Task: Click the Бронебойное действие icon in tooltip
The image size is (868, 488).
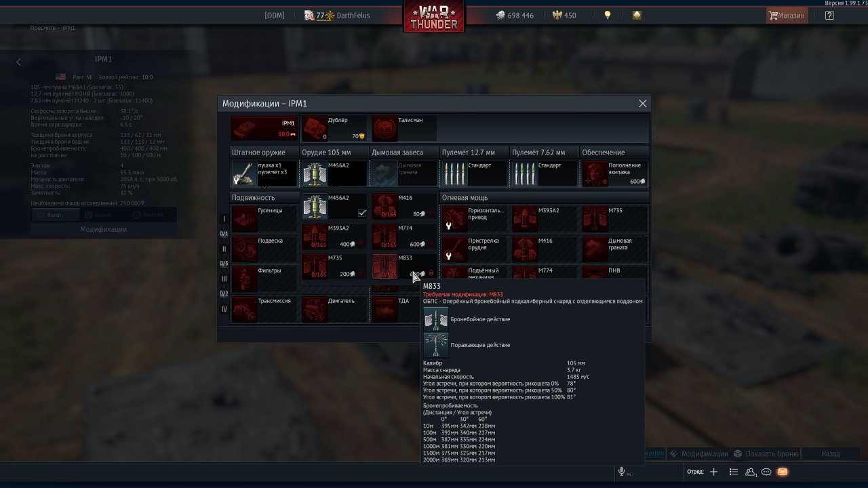Action: (436, 319)
